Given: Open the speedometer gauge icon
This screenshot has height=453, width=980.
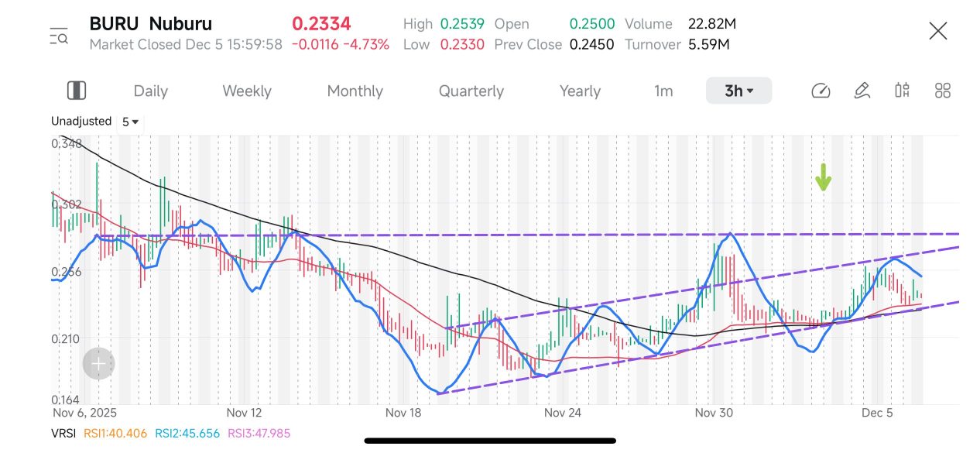Looking at the screenshot, I should [x=821, y=91].
